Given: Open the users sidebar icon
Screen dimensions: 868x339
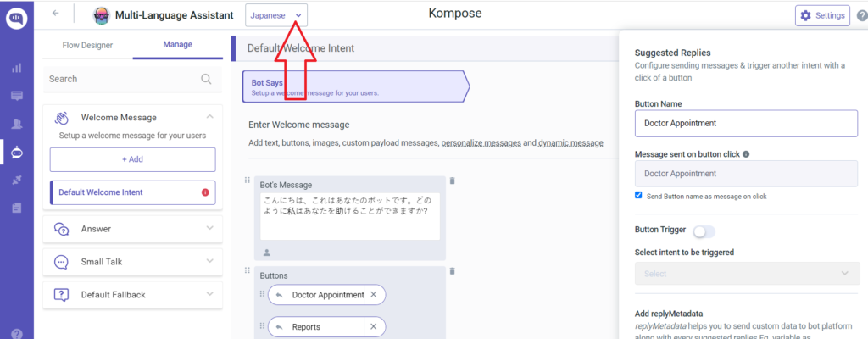Looking at the screenshot, I should pos(17,124).
